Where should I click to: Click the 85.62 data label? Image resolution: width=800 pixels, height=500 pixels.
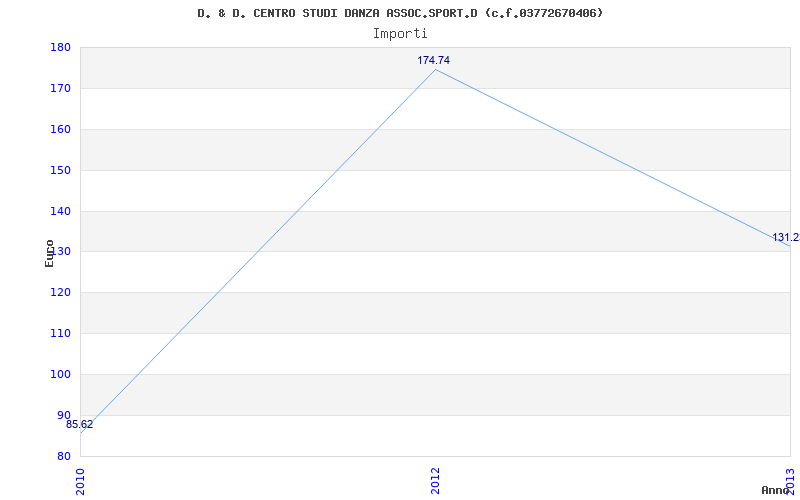point(80,424)
